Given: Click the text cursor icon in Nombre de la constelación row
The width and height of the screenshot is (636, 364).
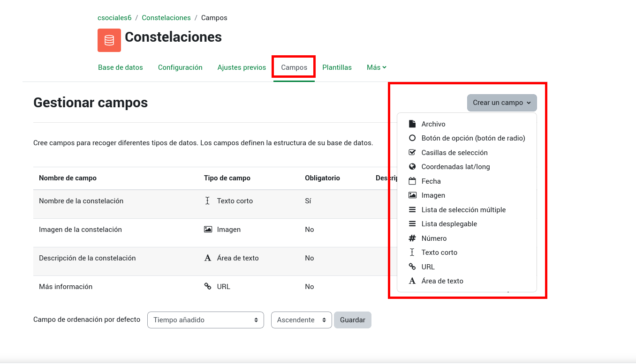Looking at the screenshot, I should click(208, 201).
